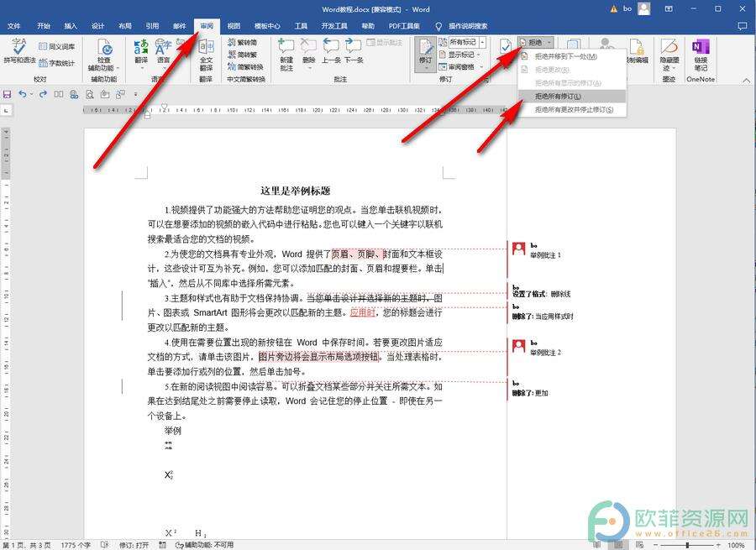Click the bo account avatar
This screenshot has width=756, height=550.
[x=644, y=8]
